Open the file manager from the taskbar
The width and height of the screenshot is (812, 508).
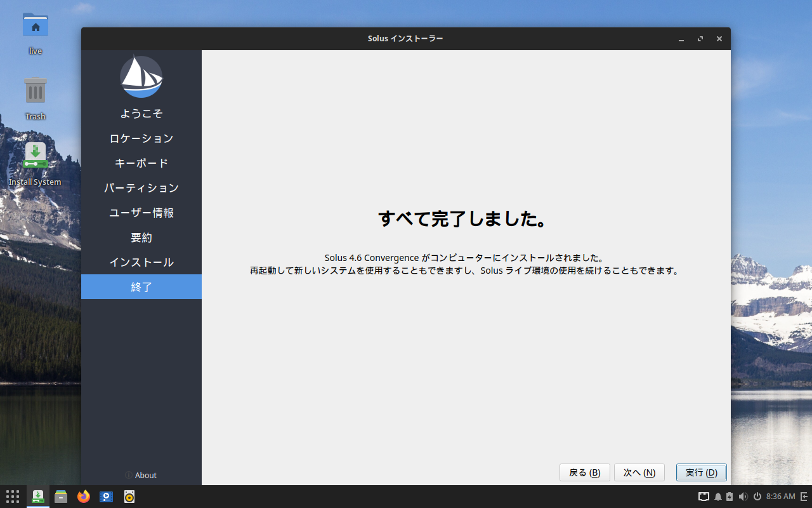pos(61,497)
